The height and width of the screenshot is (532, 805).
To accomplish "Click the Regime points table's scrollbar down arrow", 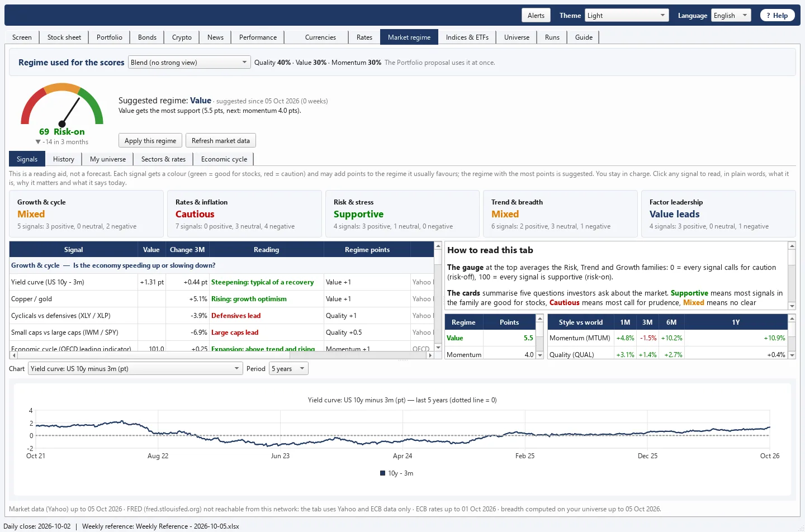I will [540, 355].
